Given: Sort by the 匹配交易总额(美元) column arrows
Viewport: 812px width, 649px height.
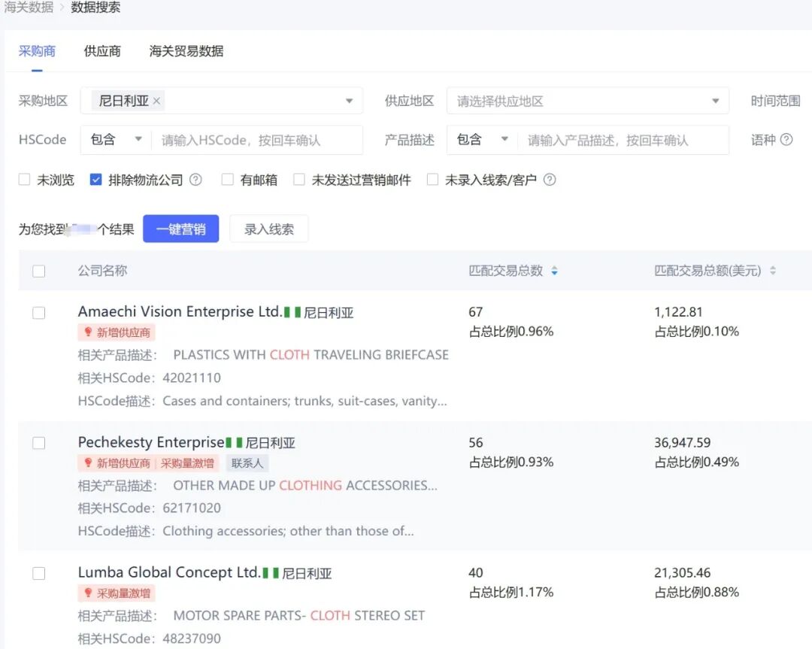Looking at the screenshot, I should tap(774, 271).
